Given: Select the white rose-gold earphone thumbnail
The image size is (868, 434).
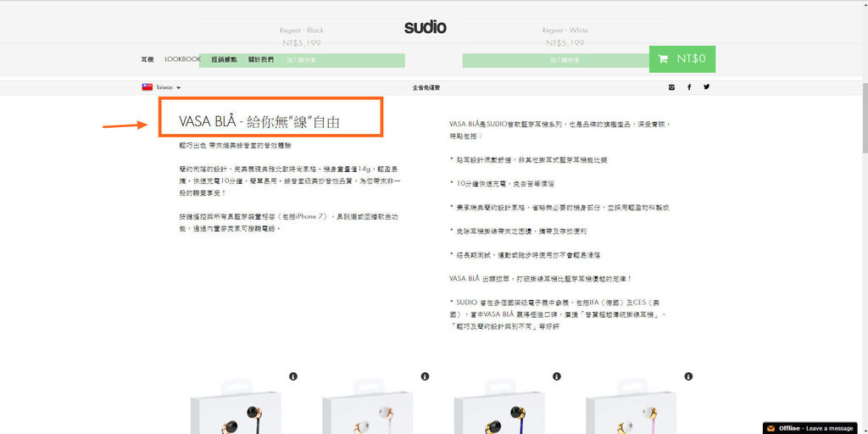Looking at the screenshot, I should pos(368,407).
